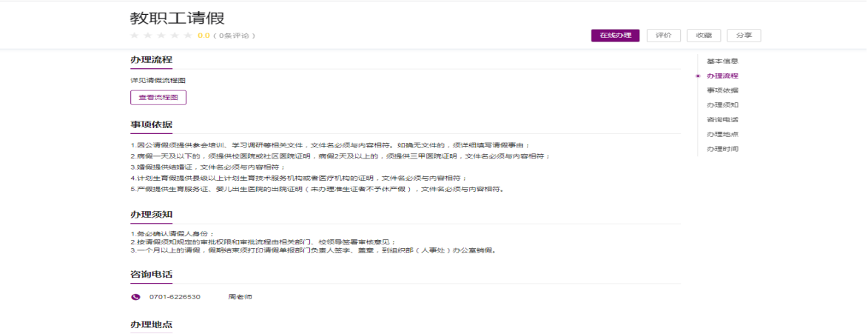Select 办理须知 in side navigation
This screenshot has height=334, width=868.
722,104
